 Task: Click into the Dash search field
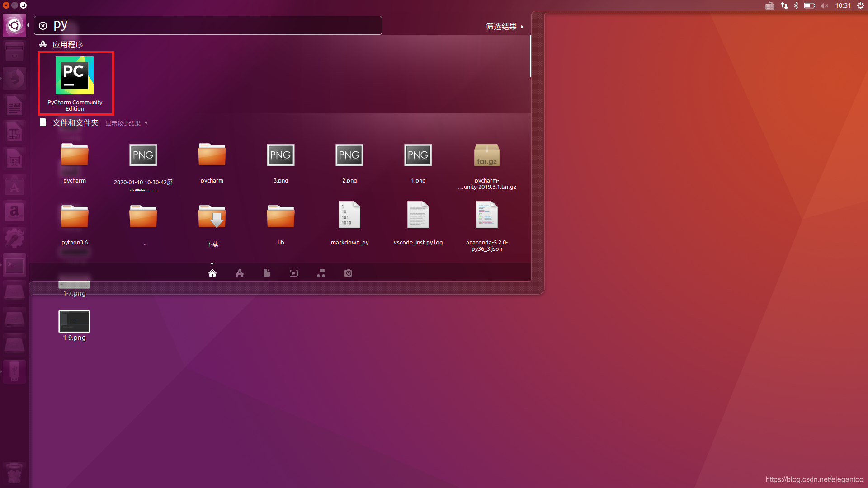click(x=208, y=25)
